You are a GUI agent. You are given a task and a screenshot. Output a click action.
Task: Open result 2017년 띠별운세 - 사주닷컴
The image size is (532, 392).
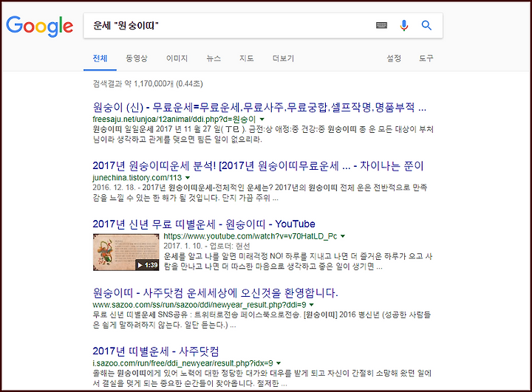coord(156,351)
